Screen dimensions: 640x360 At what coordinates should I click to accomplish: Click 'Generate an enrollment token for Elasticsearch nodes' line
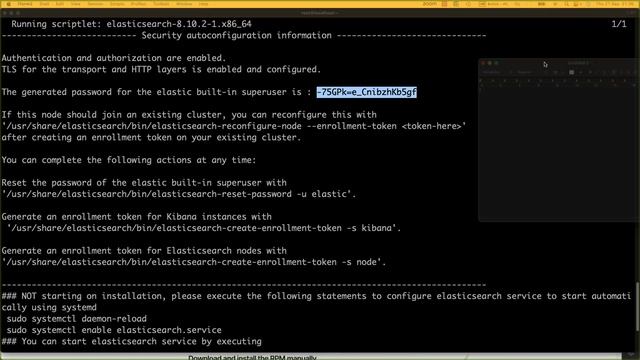[144, 251]
